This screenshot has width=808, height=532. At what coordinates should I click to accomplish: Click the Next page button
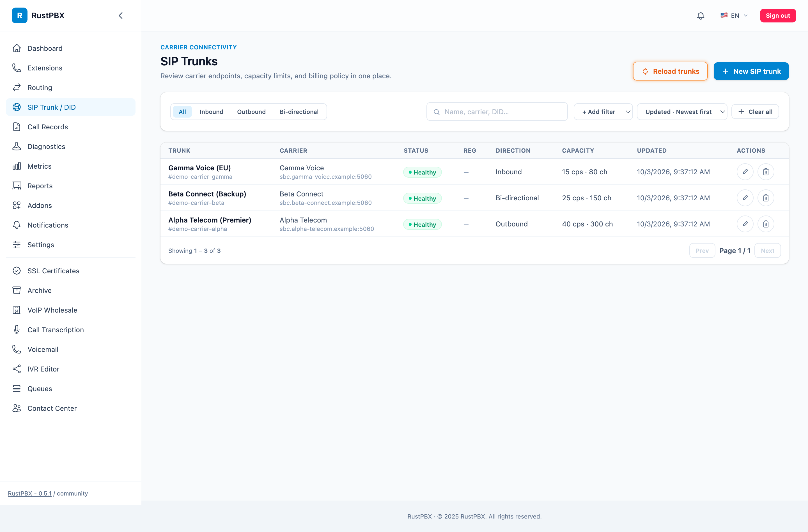(x=767, y=251)
